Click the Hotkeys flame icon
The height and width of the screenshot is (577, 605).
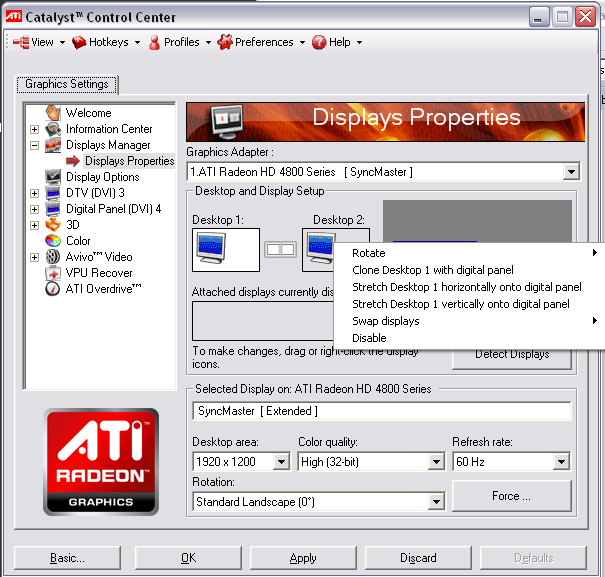(79, 42)
